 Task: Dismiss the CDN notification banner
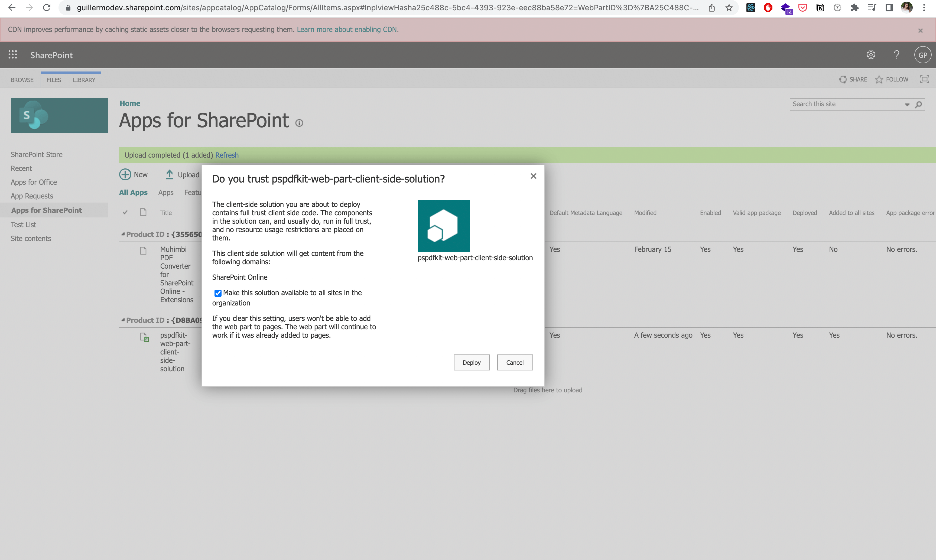[920, 31]
